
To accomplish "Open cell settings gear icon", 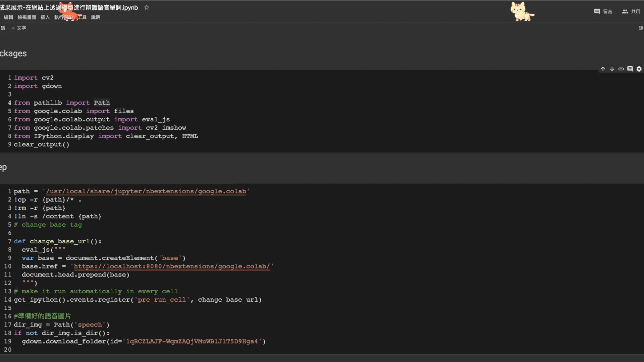I will [x=639, y=69].
